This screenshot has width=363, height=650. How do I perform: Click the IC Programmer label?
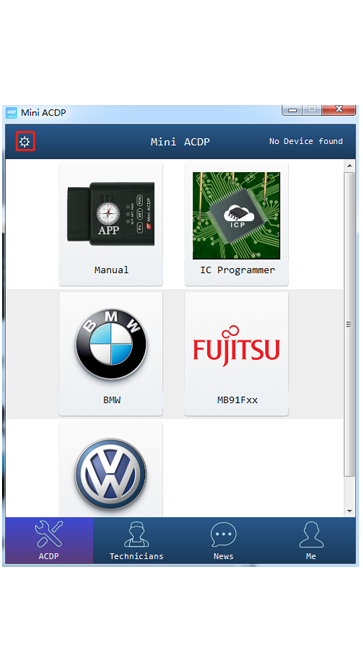(237, 270)
